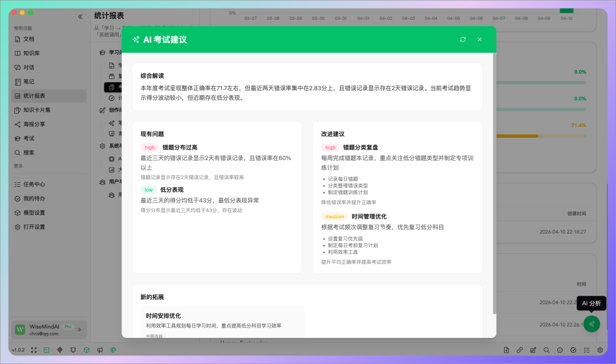Open the checklist icon in bottom-right bar
This screenshot has height=364, width=616.
coord(586,350)
